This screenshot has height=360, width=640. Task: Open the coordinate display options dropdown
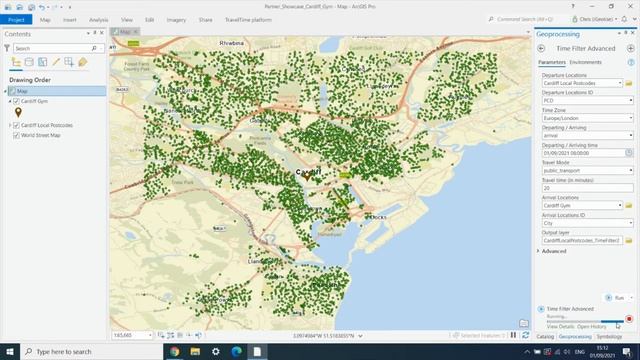point(360,336)
